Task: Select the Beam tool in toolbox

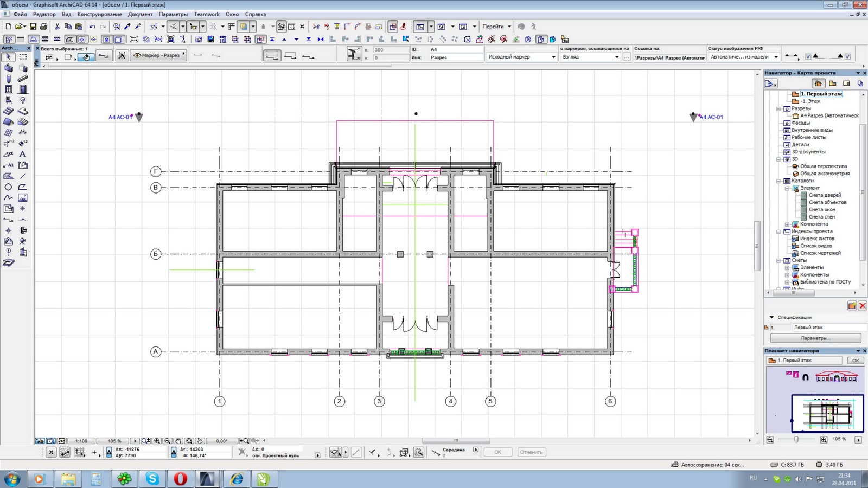Action: tap(23, 79)
